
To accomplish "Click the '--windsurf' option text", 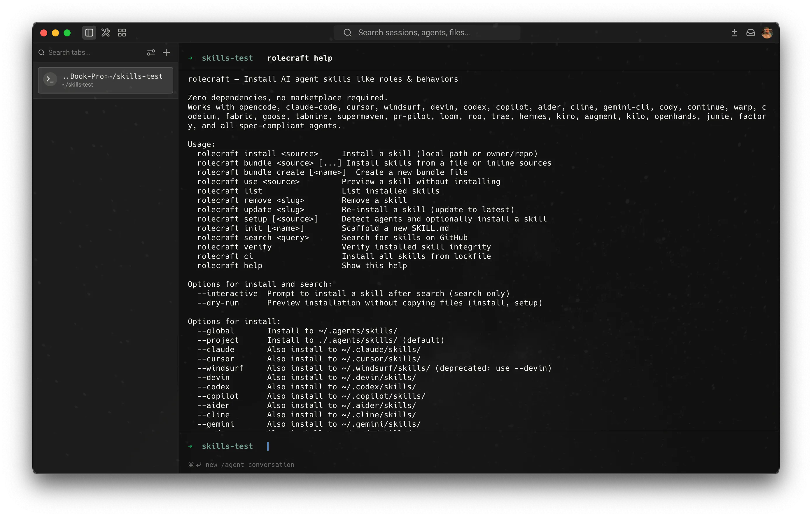I will [220, 368].
